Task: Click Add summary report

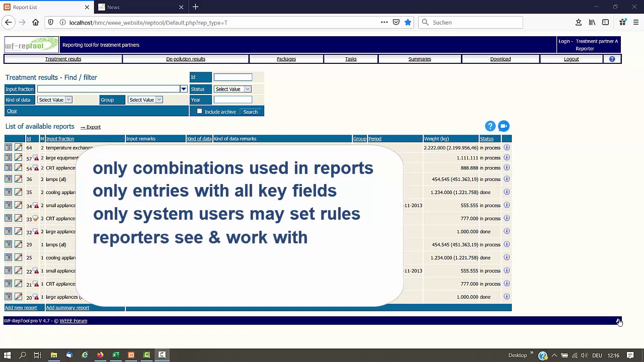Action: (x=67, y=308)
